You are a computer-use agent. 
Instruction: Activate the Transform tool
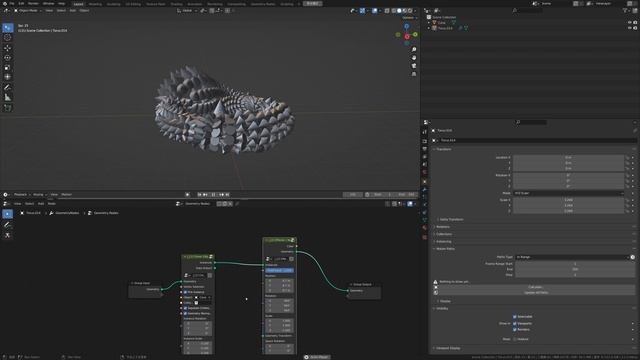click(x=7, y=77)
